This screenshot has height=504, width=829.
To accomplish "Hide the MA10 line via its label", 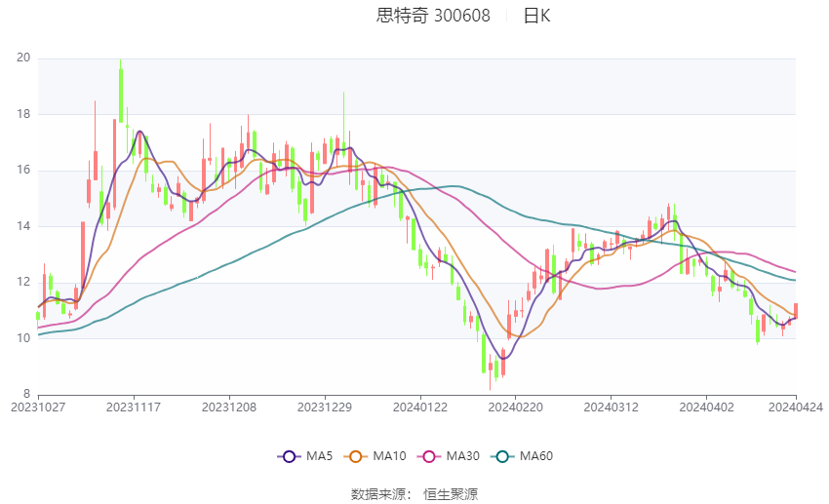I will pos(389,456).
